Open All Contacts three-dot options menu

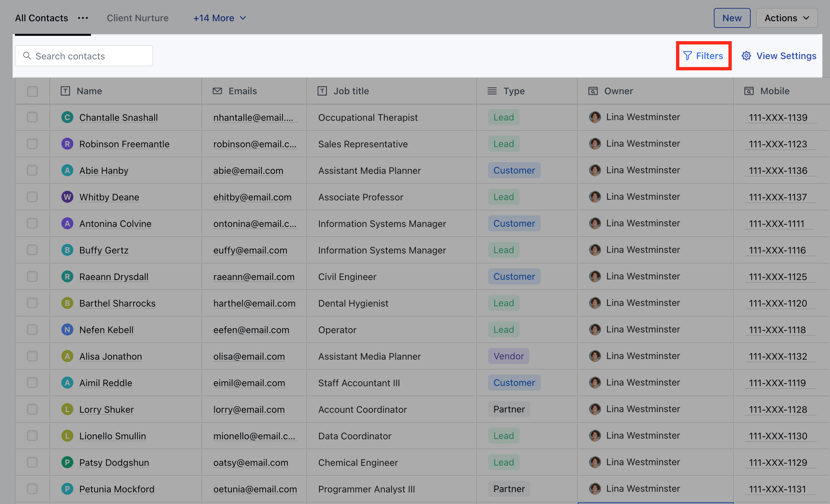click(x=83, y=18)
